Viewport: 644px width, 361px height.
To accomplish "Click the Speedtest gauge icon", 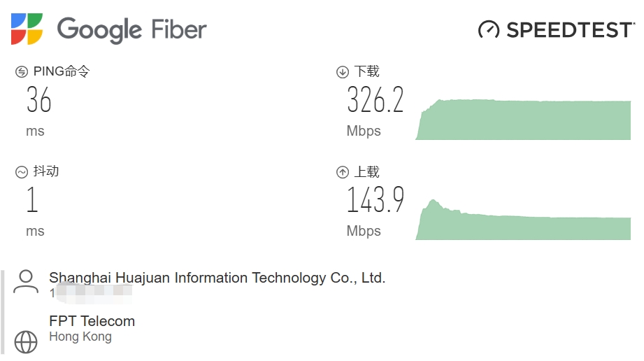I will (x=489, y=30).
